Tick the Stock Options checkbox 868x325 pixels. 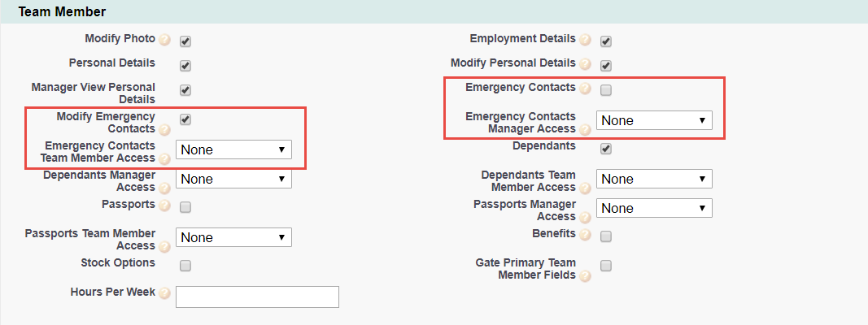(185, 266)
